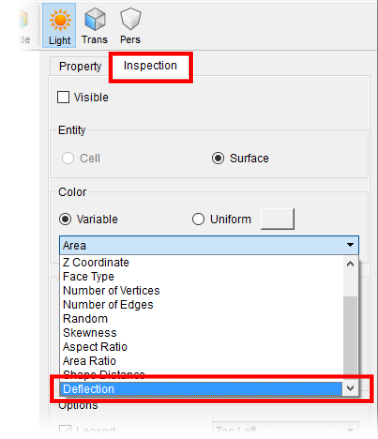Pick the Random coloring option
Image resolution: width=378 pixels, height=439 pixels.
point(85,319)
